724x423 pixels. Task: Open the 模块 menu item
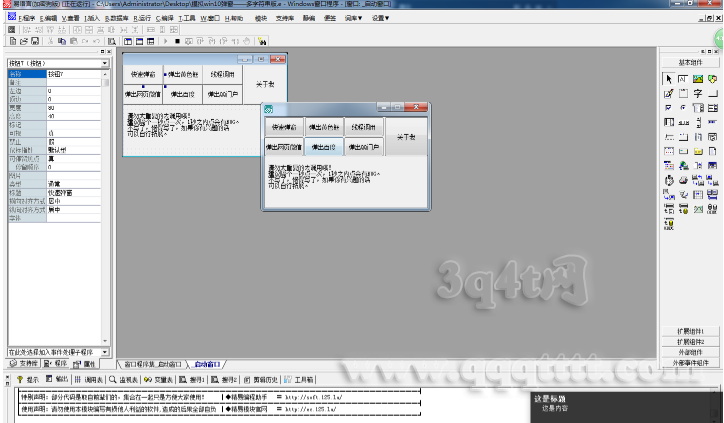pos(261,18)
